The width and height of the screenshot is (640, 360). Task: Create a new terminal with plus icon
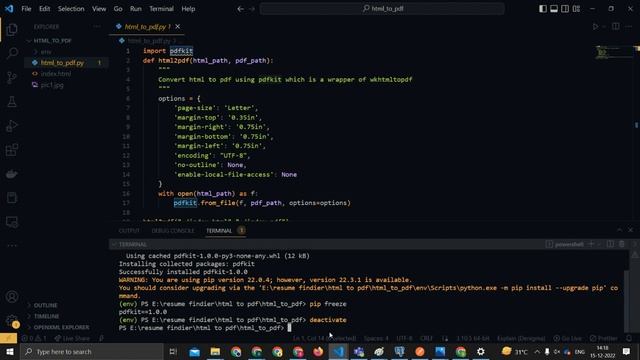(591, 244)
